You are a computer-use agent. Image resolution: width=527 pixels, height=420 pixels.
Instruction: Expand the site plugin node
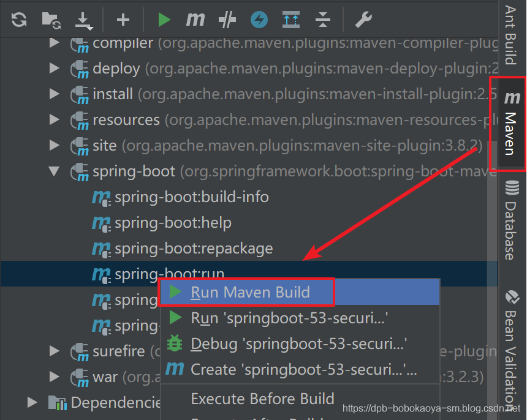click(54, 145)
